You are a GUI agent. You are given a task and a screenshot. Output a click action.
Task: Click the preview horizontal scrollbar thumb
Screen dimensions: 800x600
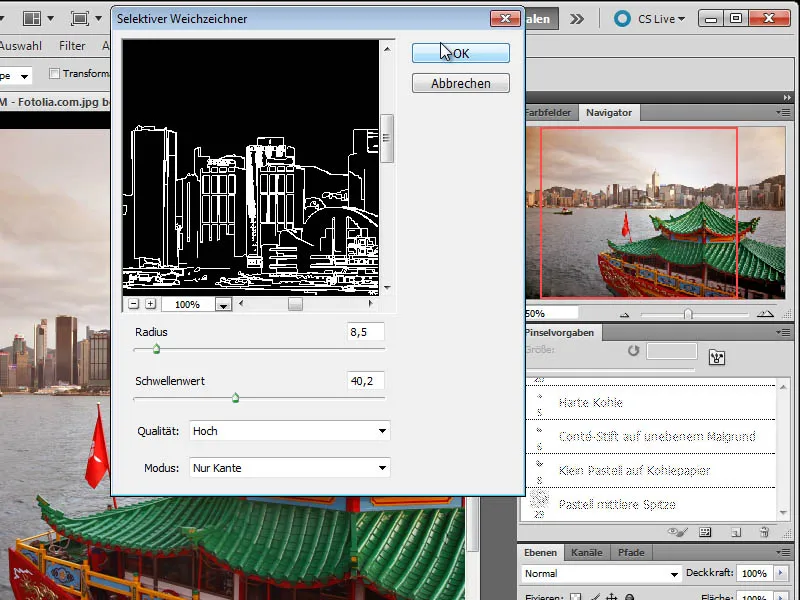(x=295, y=304)
